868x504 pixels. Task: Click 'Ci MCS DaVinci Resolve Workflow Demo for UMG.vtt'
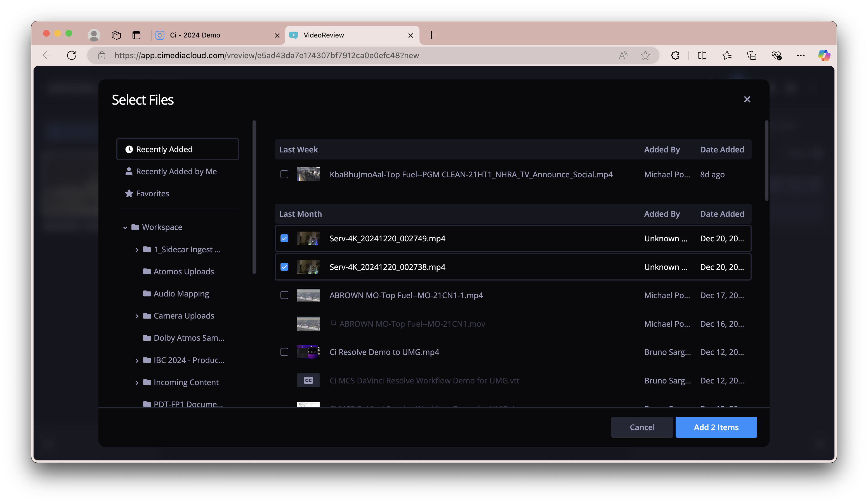pos(424,380)
